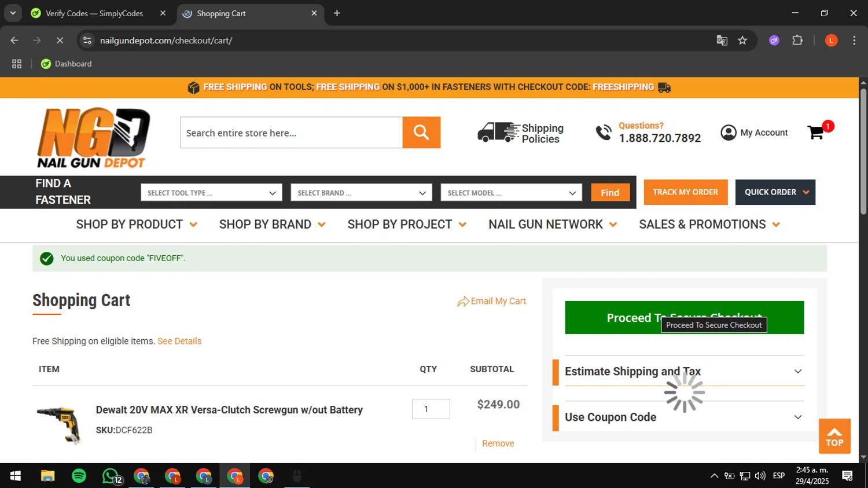868x488 pixels.
Task: Click the TOP scroll-up button
Action: pyautogui.click(x=834, y=436)
